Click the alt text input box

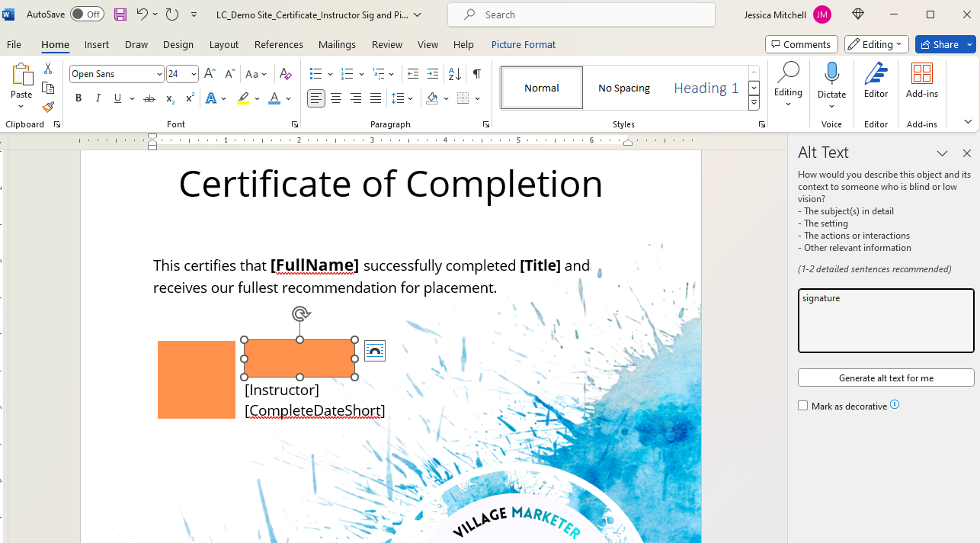pos(886,320)
